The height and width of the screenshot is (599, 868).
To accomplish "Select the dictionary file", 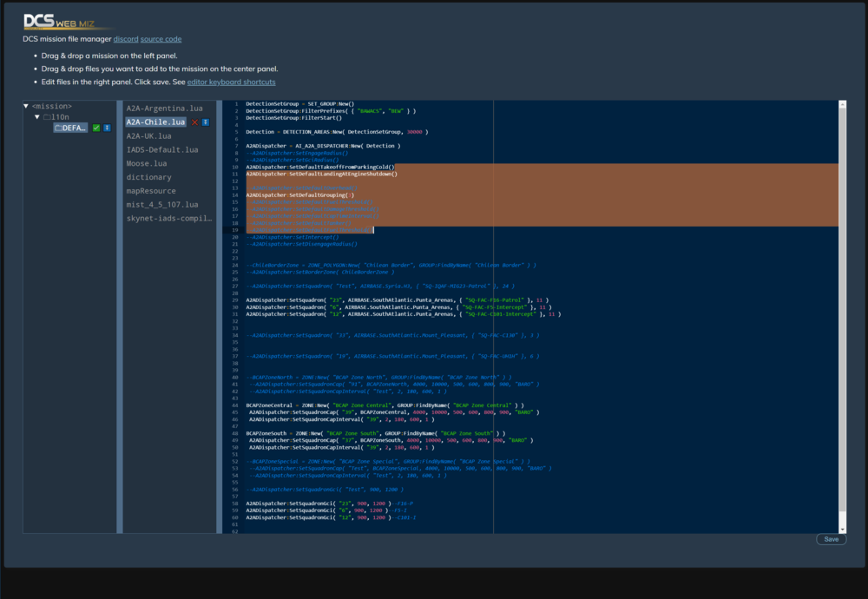I will coord(149,177).
